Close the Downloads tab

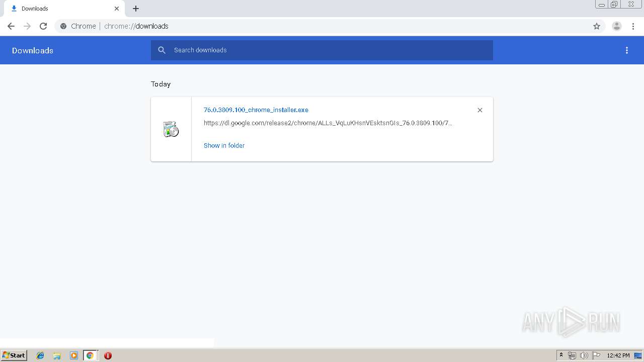[117, 9]
